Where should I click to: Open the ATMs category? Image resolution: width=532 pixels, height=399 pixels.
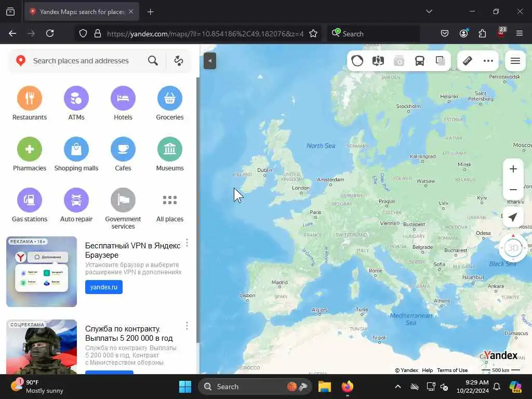pyautogui.click(x=76, y=103)
